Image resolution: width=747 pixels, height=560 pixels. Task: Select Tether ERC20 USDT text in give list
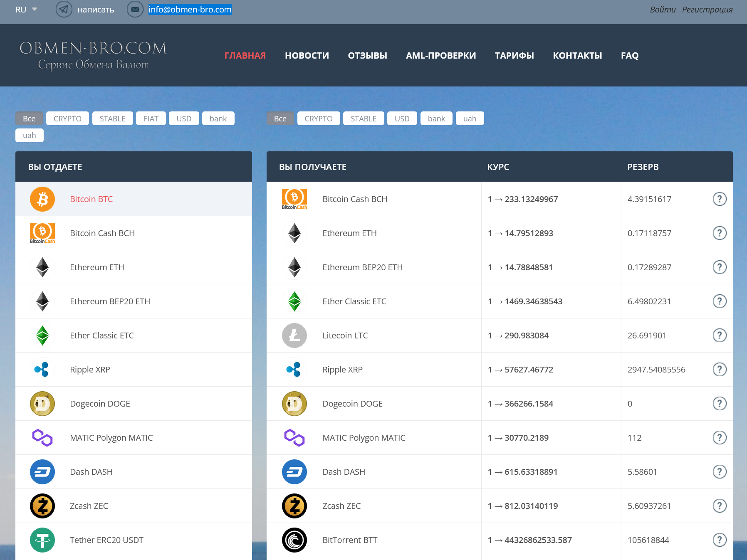(106, 540)
